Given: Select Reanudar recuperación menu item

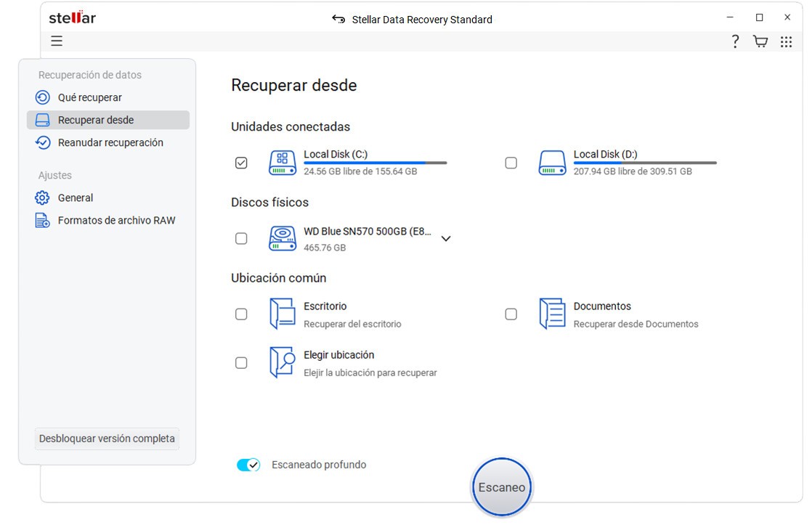Looking at the screenshot, I should [110, 142].
